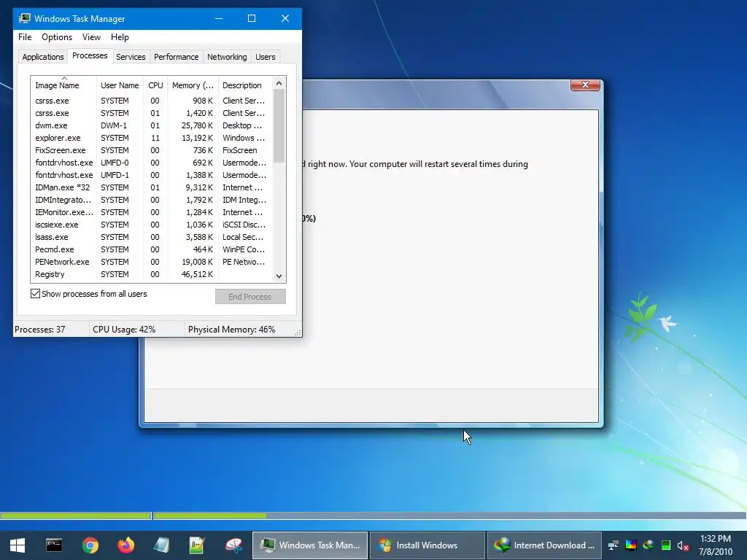Open the Windows Start button
This screenshot has width=747, height=560.
coord(18,545)
